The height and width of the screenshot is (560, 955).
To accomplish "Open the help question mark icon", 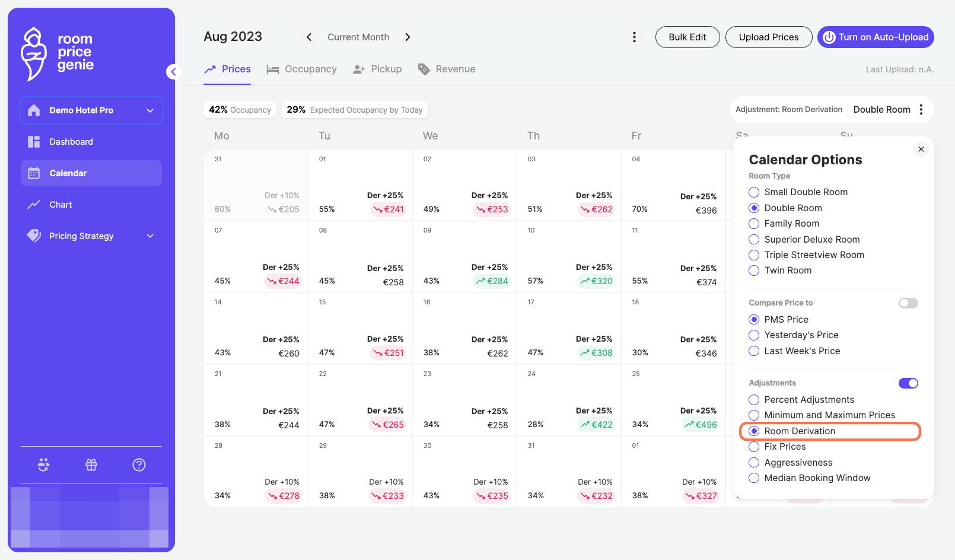I will point(139,465).
